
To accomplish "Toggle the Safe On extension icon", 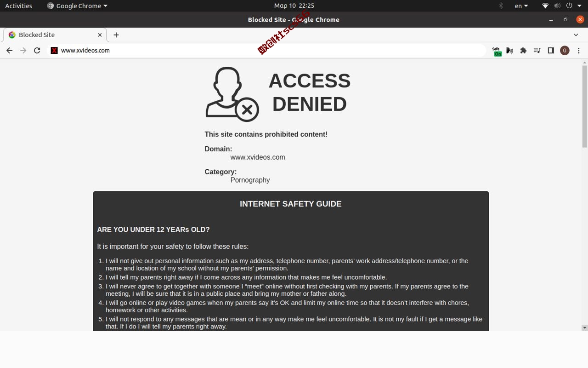I will pos(497,51).
